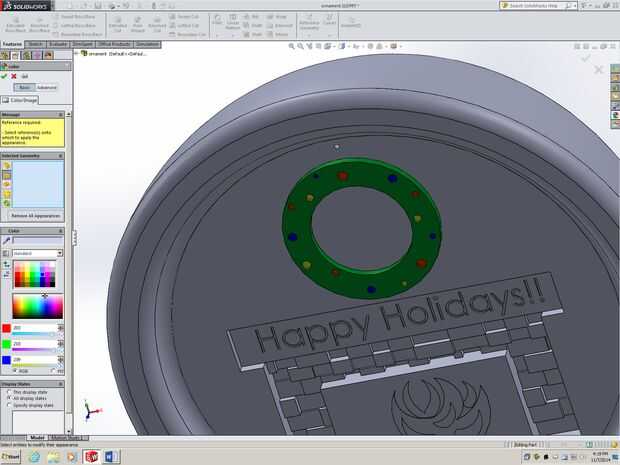Open SolidWorks Resources in the task pane
Viewport: 620px width, 465px height.
tap(615, 68)
